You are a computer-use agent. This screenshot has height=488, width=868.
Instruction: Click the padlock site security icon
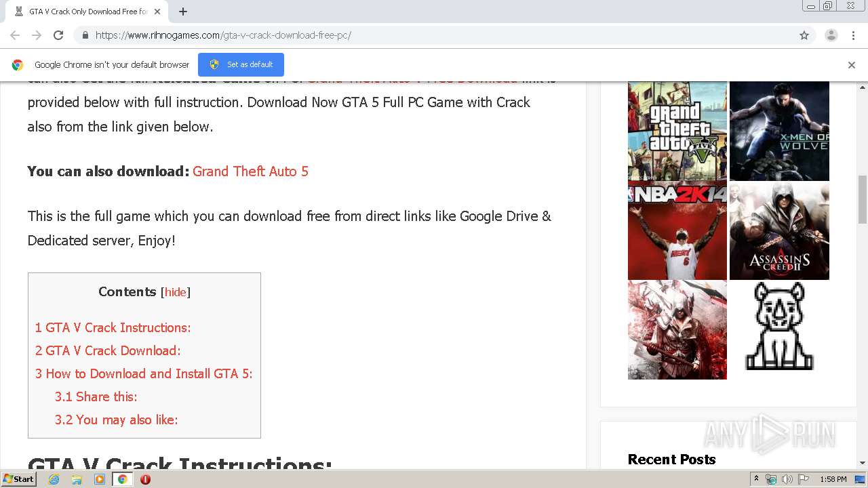pyautogui.click(x=85, y=35)
